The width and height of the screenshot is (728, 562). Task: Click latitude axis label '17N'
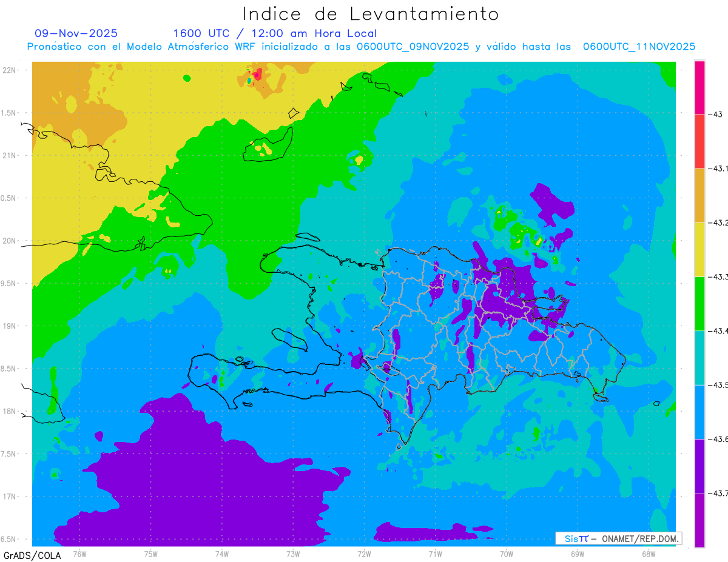[x=9, y=497]
